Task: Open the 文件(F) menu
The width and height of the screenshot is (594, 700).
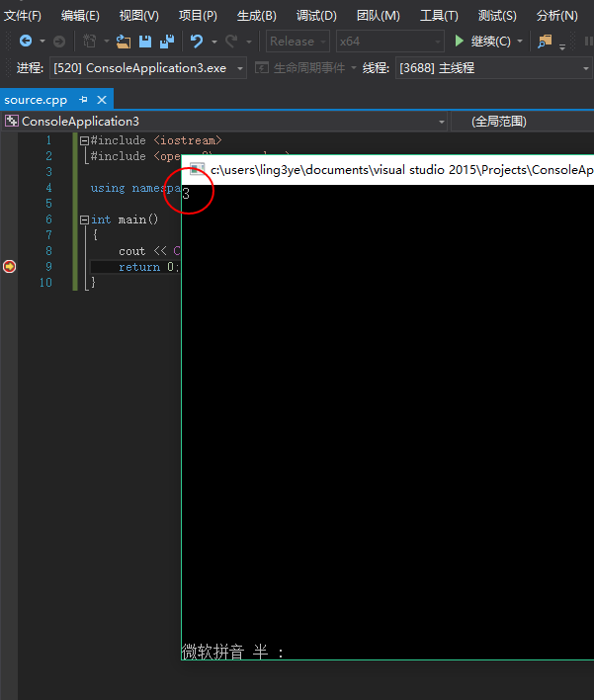Action: (23, 16)
